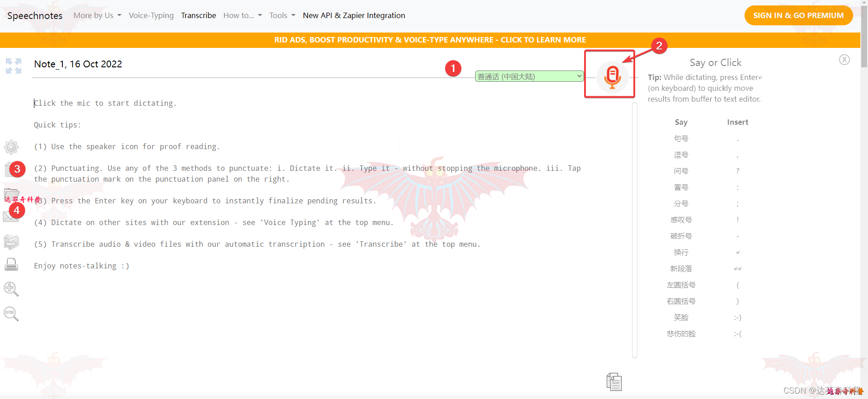Viewport: 868px width, 399px height.
Task: Click the page's vertical scrollbar thumb
Action: (864, 36)
